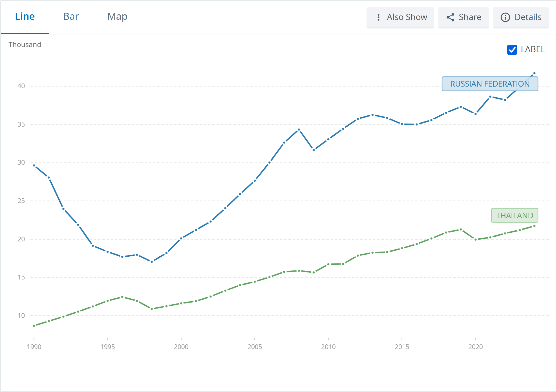Screen dimensions: 556x392
Task: Click the Russian Federation series label
Action: click(x=490, y=84)
